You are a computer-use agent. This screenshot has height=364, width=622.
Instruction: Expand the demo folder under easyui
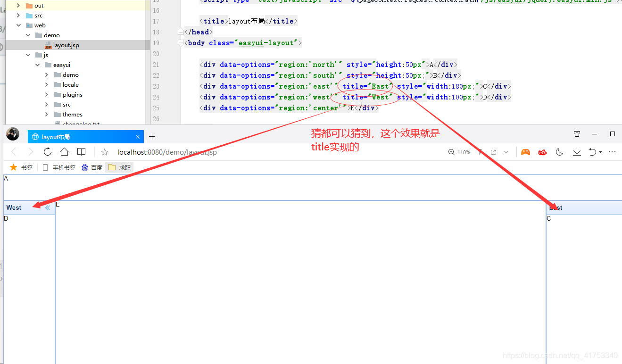pos(47,75)
